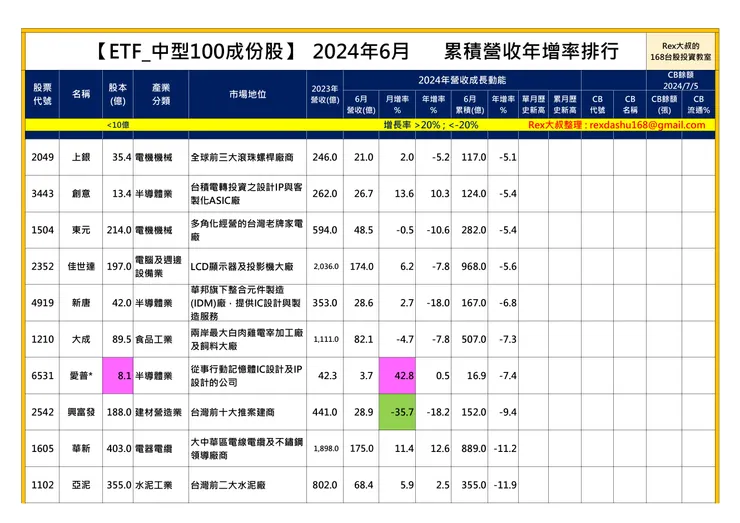Click stock code 6531 cell
Viewport: 740px width, 523px height.
[x=42, y=376]
